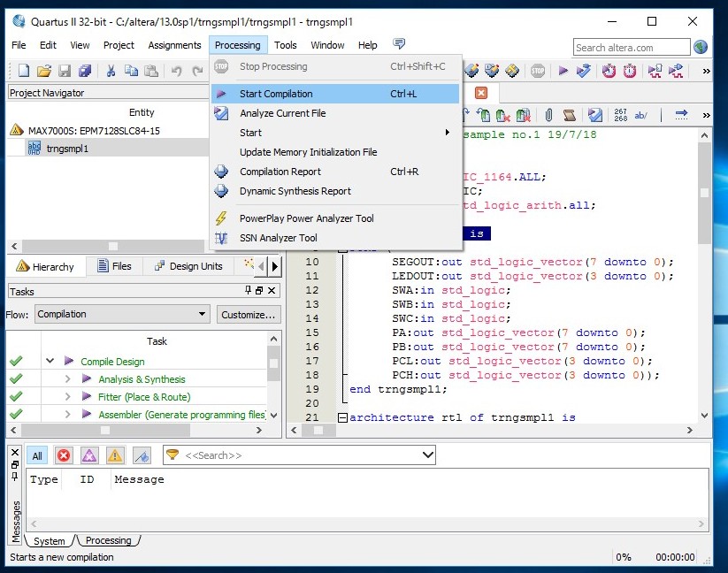
Task: Collapse the architecture rtl code block
Action: [342, 417]
